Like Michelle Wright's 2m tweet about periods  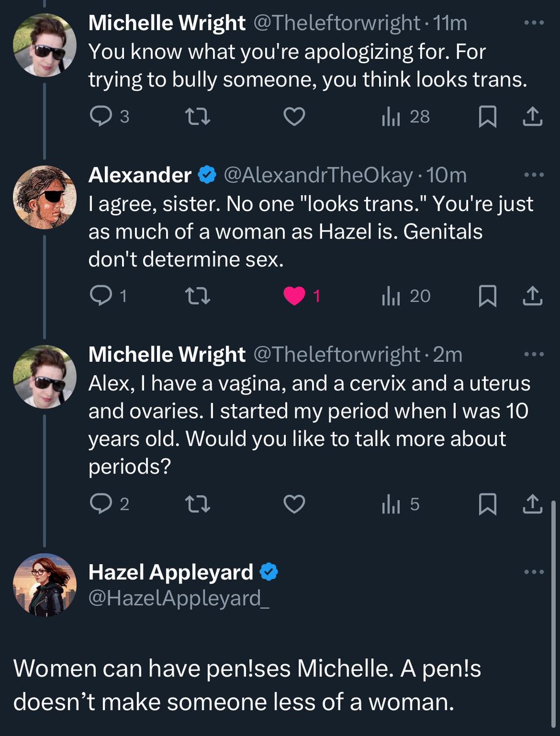pyautogui.click(x=295, y=504)
